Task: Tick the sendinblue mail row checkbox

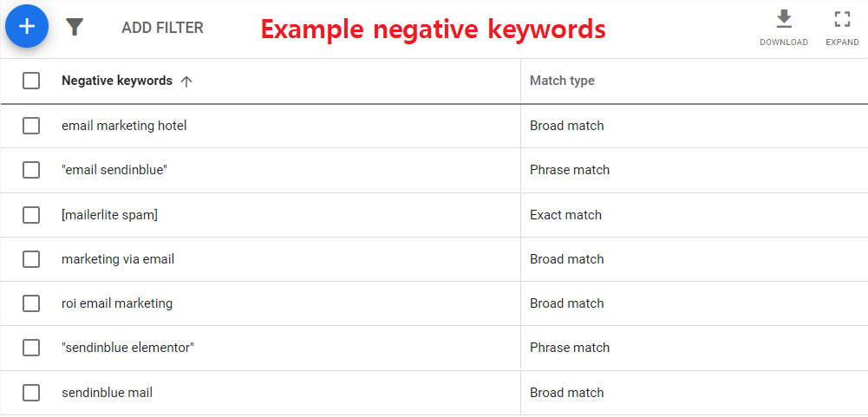Action: [x=31, y=393]
